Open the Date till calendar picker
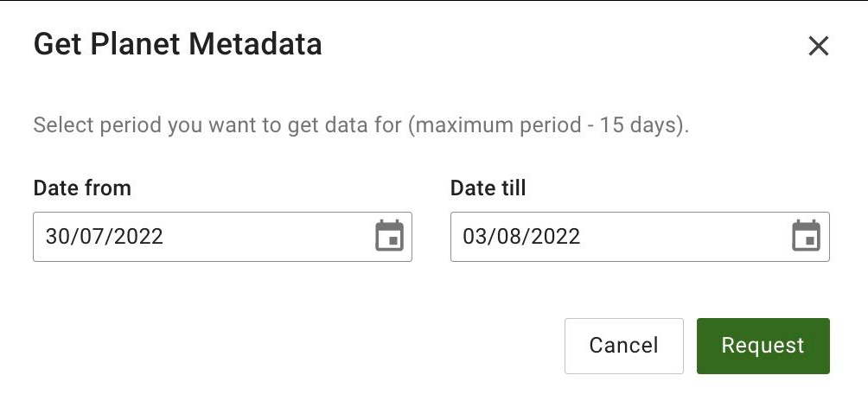 (806, 236)
